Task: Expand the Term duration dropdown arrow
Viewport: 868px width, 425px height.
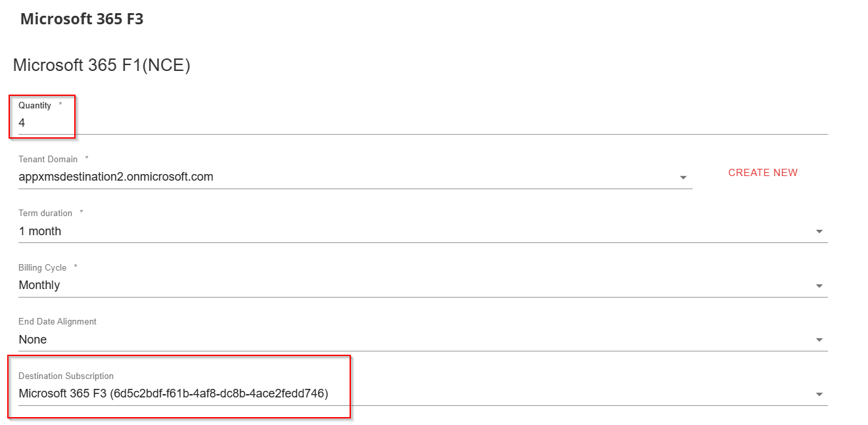Action: (x=819, y=232)
